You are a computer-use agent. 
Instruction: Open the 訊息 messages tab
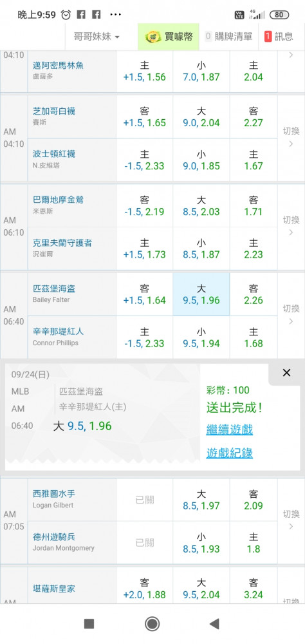(x=279, y=37)
